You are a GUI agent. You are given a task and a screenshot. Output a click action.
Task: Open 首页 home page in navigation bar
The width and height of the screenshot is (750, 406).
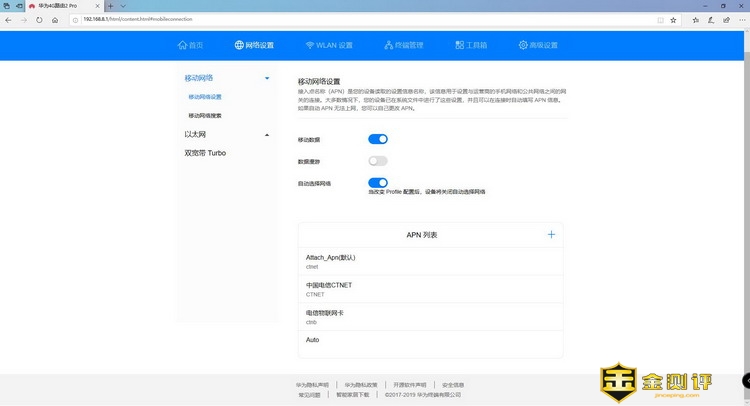[x=189, y=45]
